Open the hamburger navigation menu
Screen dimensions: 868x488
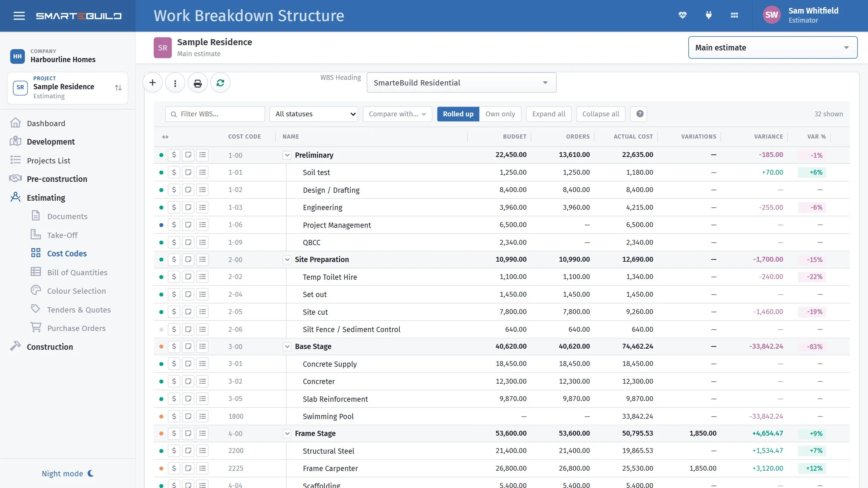click(19, 16)
